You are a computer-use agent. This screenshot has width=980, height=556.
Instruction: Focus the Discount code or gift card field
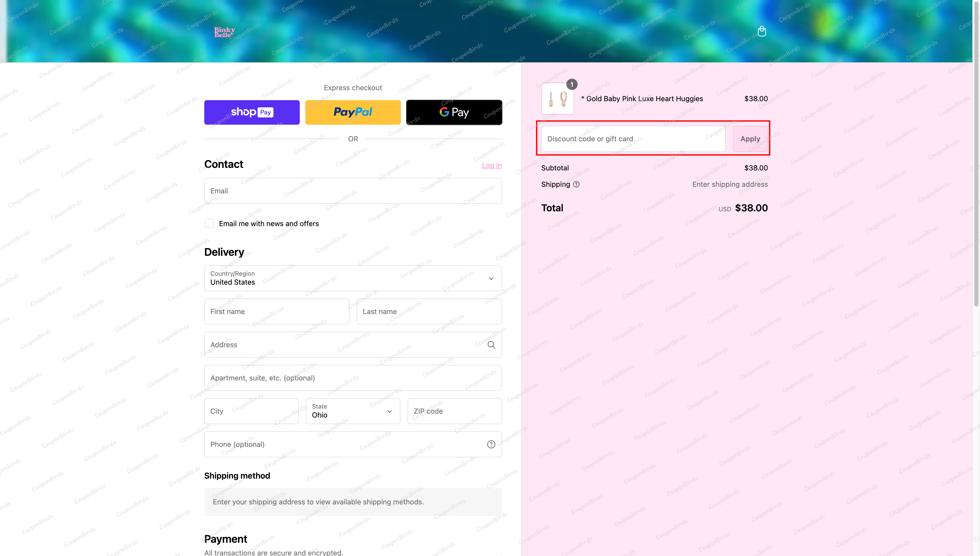[x=633, y=139]
